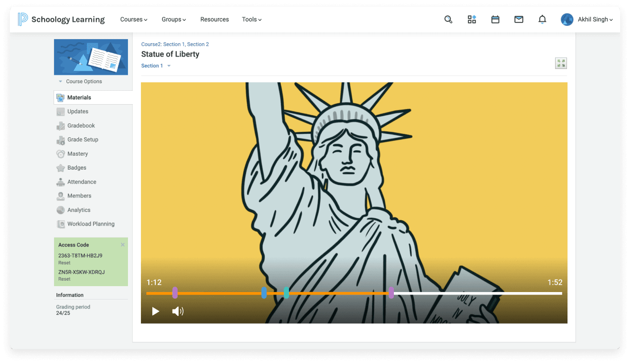
Task: Expand Course Options menu
Action: point(83,81)
